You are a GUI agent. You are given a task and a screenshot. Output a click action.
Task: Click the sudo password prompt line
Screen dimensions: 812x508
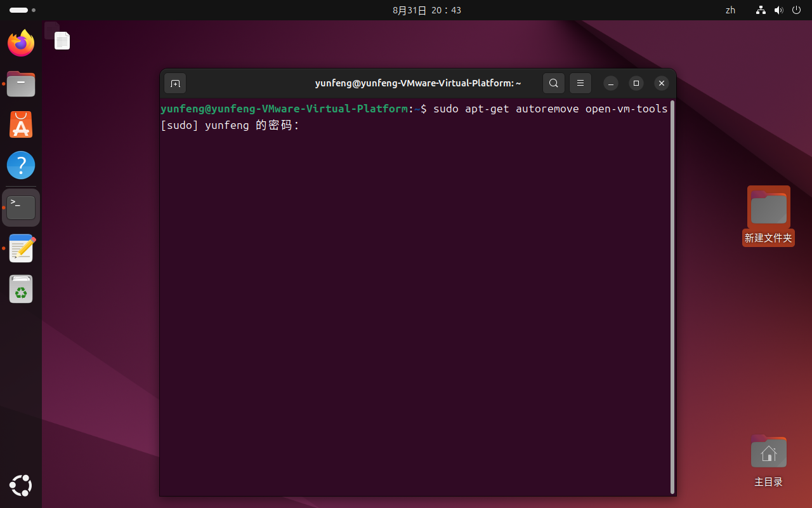[230, 125]
